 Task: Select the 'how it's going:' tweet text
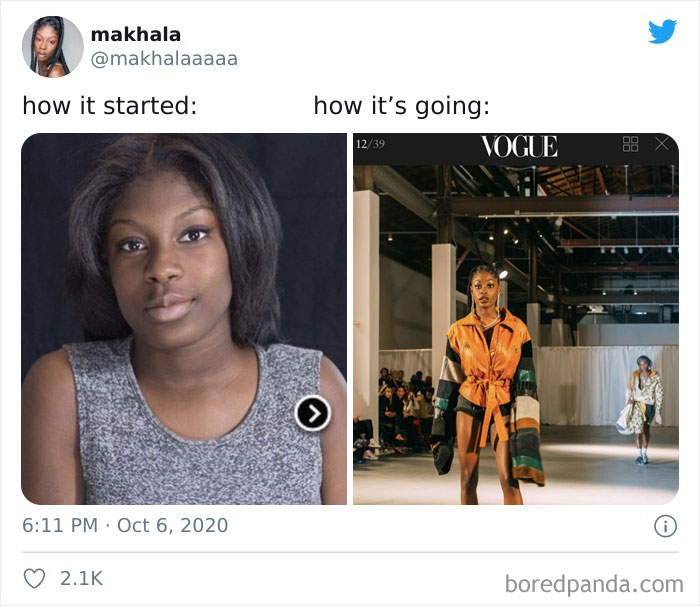(x=402, y=106)
